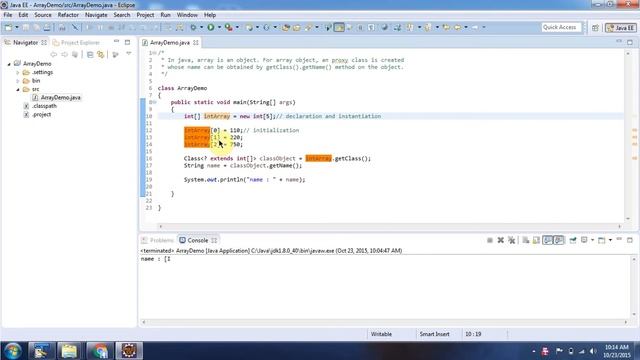Click the Console vertical scrollbar
640x360 pixels.
634,287
